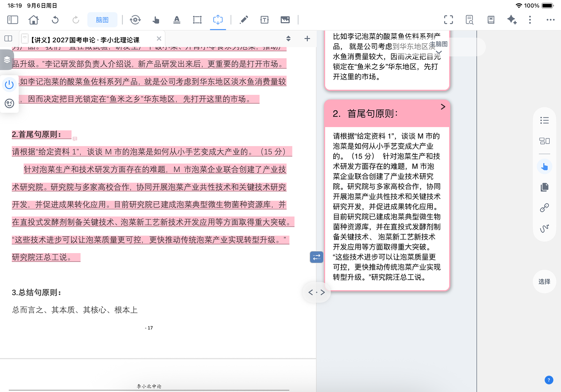Close the 李小北理论课 document tab
561x392 pixels.
tap(159, 39)
